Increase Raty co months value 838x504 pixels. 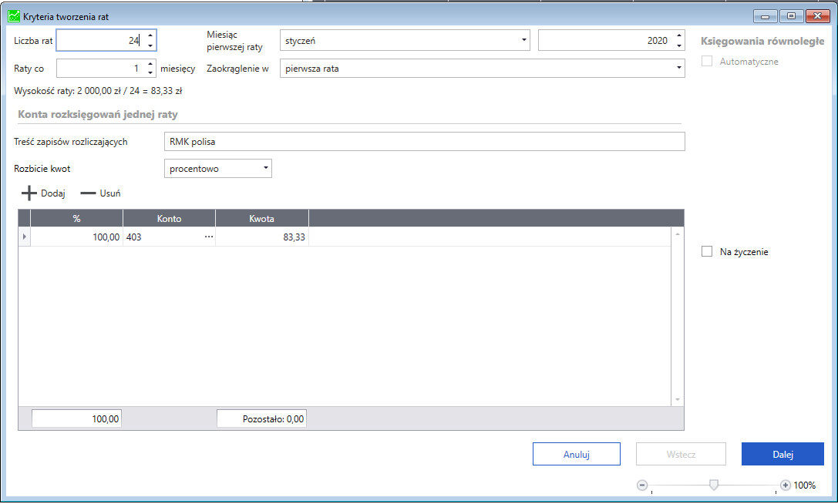pos(150,64)
